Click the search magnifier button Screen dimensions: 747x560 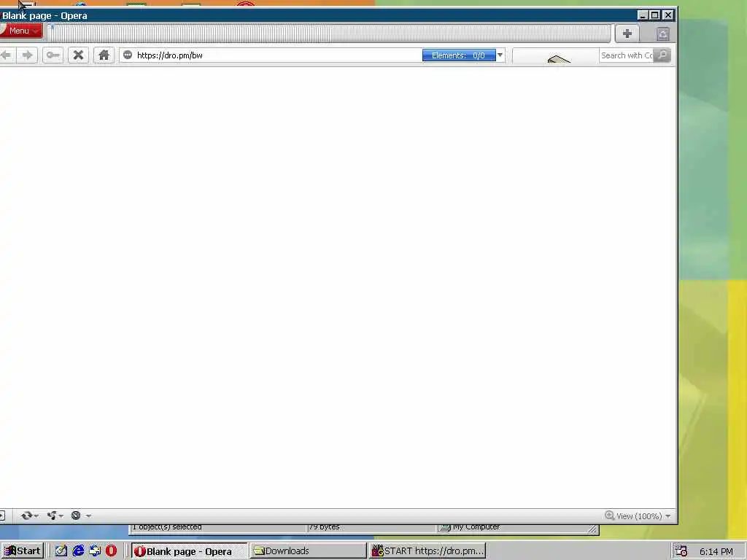coord(662,55)
